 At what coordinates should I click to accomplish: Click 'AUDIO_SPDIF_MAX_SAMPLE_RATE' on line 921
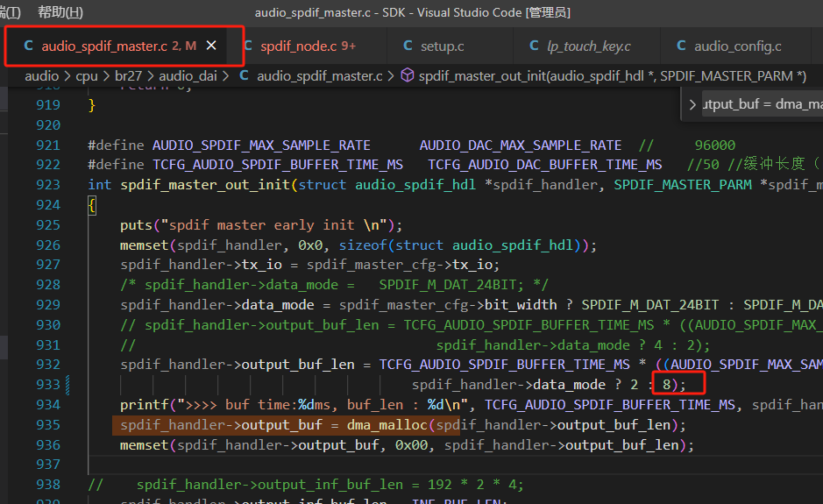click(261, 145)
